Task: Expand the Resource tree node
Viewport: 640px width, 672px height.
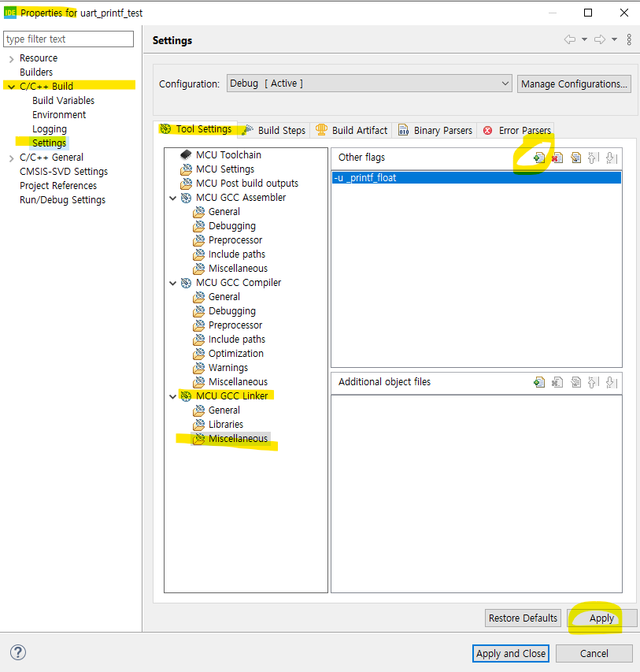Action: pyautogui.click(x=11, y=59)
